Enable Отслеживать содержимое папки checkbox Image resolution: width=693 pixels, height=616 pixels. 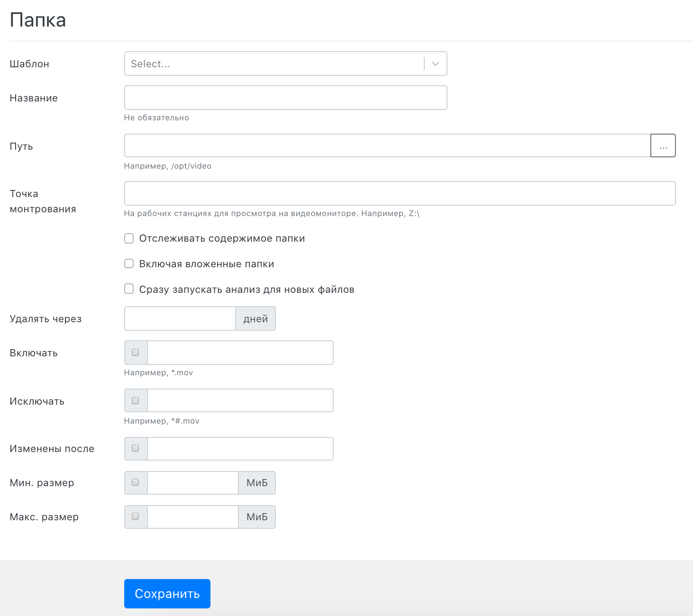[129, 238]
